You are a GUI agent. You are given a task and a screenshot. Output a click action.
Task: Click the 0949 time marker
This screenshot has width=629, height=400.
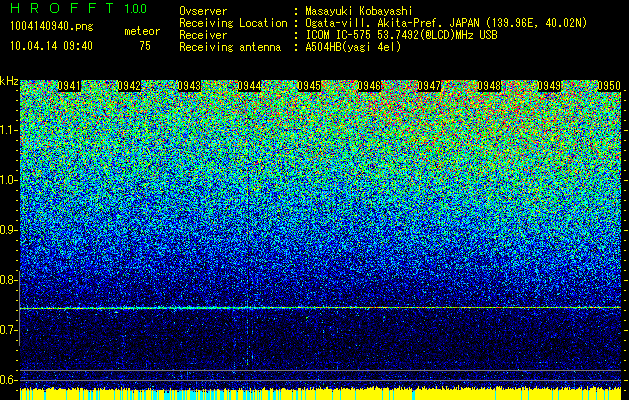pos(549,86)
